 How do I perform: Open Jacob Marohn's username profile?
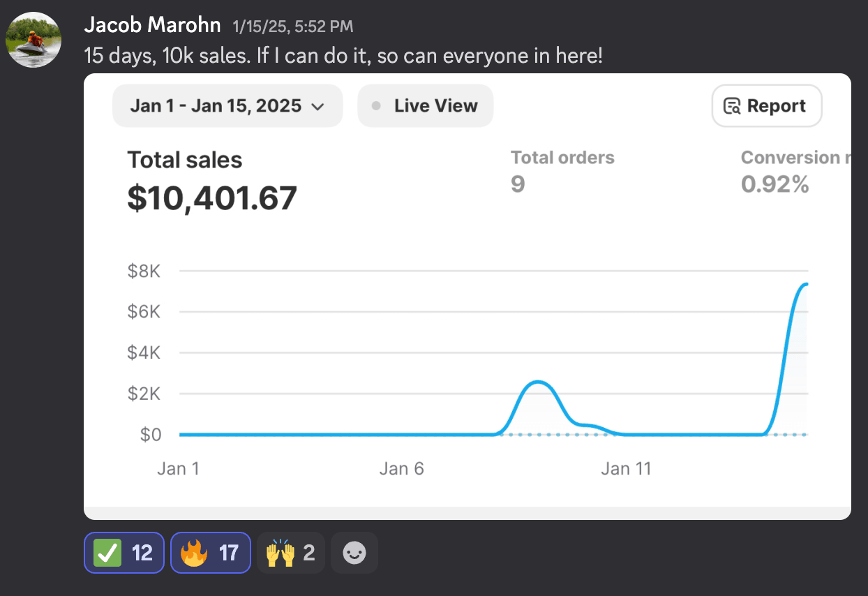tap(152, 27)
